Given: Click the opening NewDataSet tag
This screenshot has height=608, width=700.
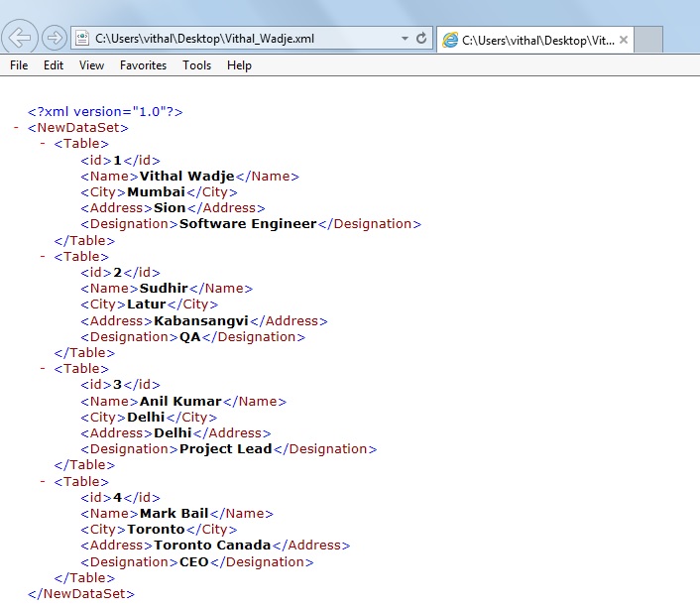Looking at the screenshot, I should pos(78,128).
